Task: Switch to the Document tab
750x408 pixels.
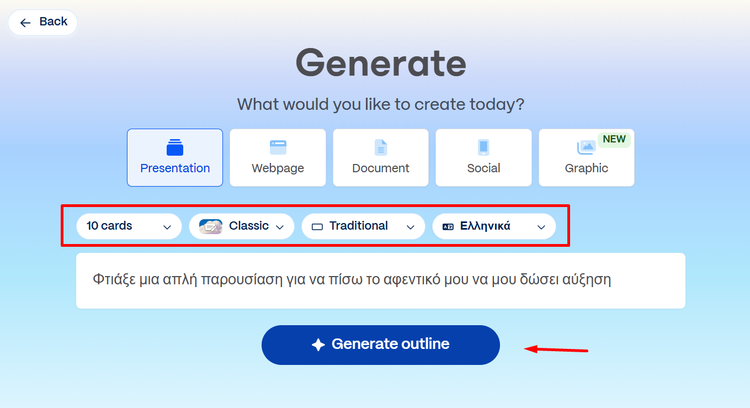Action: pos(381,168)
